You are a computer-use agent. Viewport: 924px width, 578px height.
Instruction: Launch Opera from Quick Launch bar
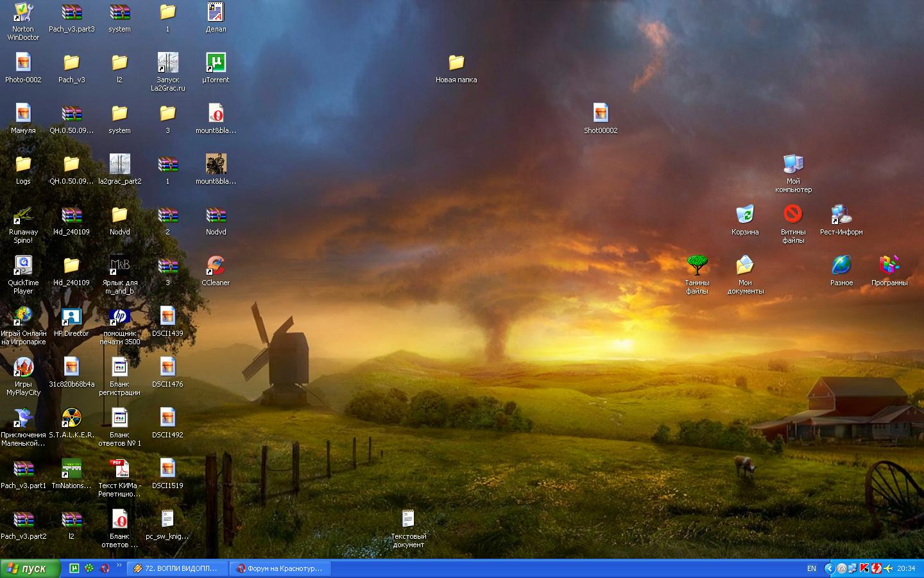point(105,568)
